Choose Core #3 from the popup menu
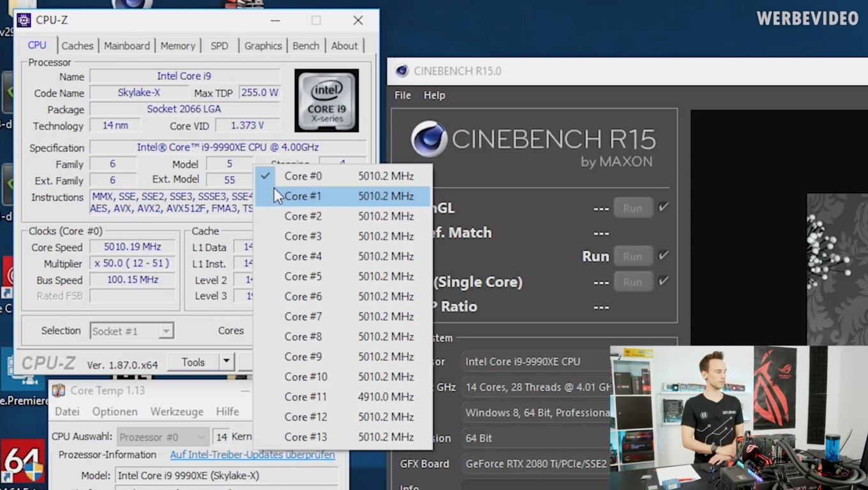Viewport: 868px width, 490px height. click(x=343, y=236)
